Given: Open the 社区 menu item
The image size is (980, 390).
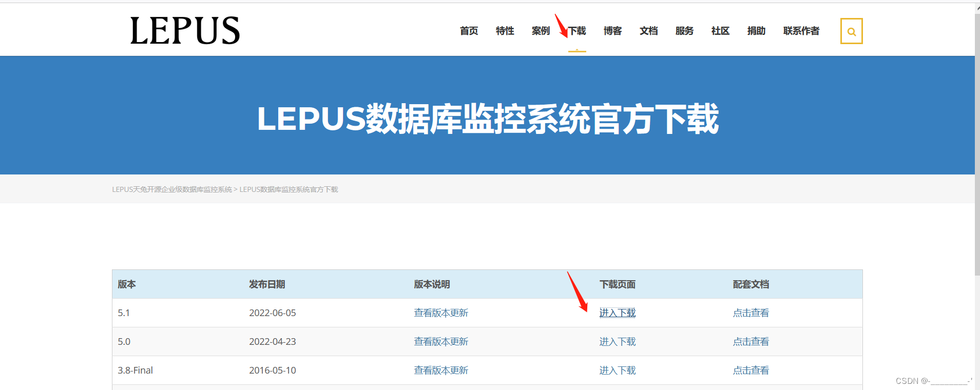Looking at the screenshot, I should point(720,31).
